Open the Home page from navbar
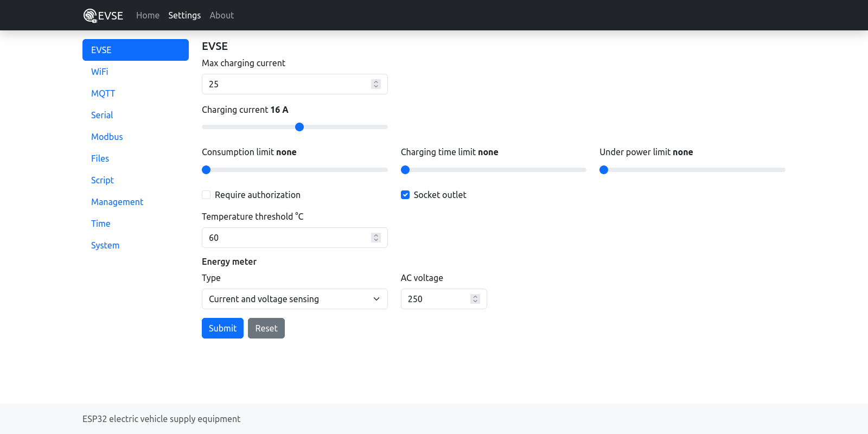Viewport: 868px width, 434px height. click(x=148, y=15)
